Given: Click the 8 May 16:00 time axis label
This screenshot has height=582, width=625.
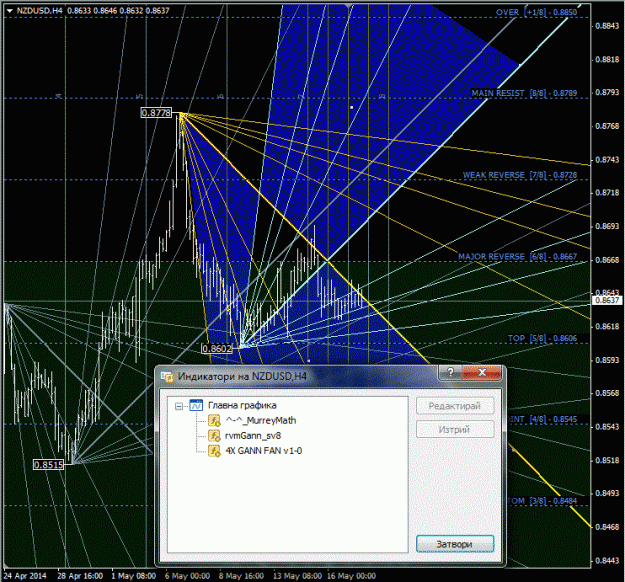Looking at the screenshot, I should pyautogui.click(x=242, y=576).
